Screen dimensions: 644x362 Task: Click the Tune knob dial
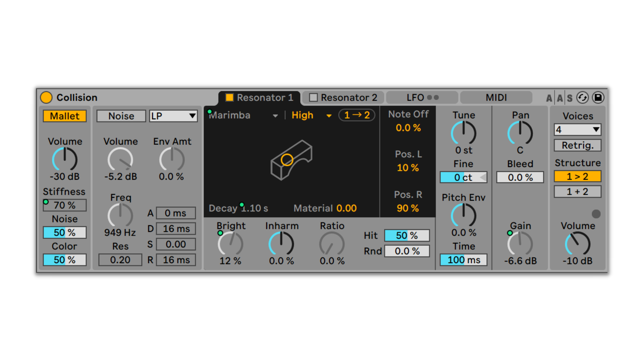click(x=464, y=133)
